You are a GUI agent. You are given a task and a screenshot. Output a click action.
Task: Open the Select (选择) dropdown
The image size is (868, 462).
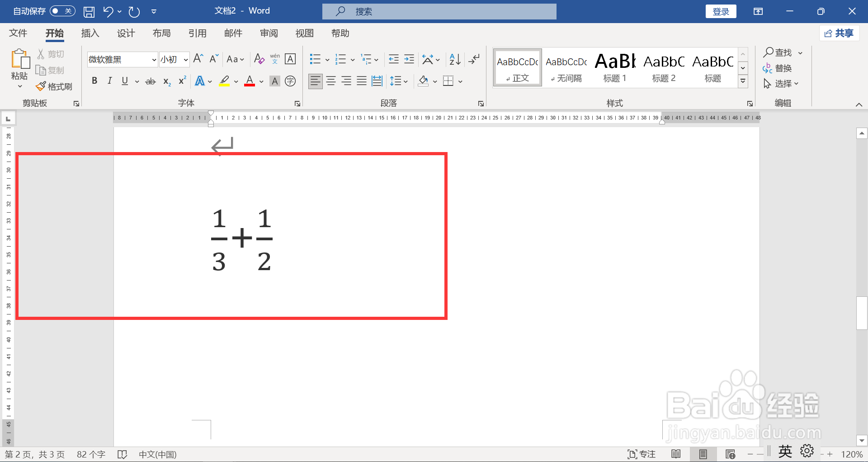[x=781, y=84]
